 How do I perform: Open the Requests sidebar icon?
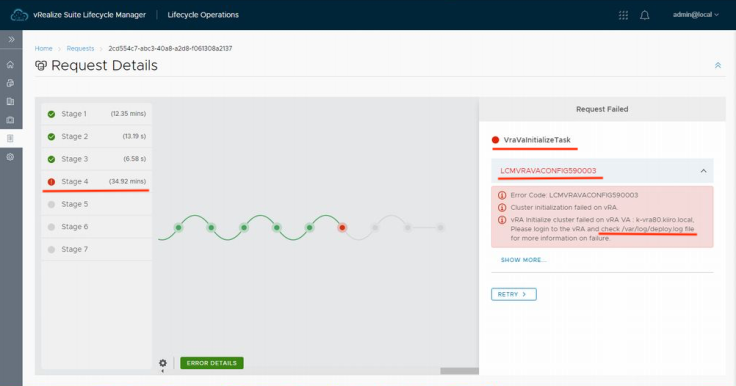coord(10,138)
